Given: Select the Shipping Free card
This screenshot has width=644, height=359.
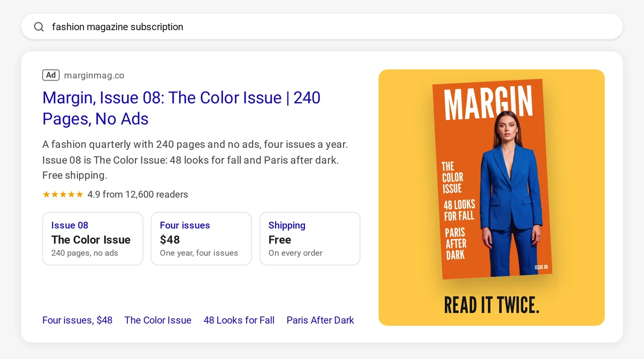Looking at the screenshot, I should coord(310,238).
